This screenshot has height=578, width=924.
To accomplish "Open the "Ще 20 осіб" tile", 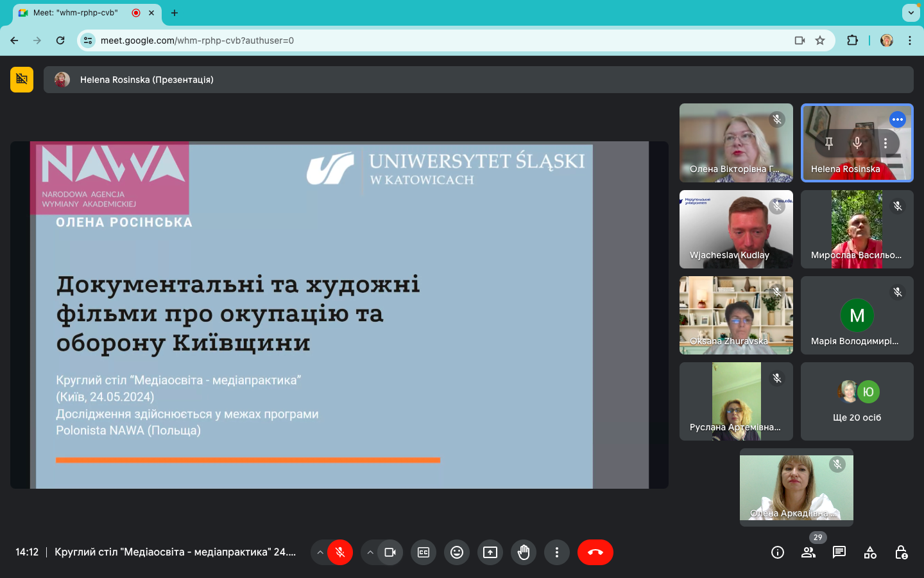I will coord(857,401).
